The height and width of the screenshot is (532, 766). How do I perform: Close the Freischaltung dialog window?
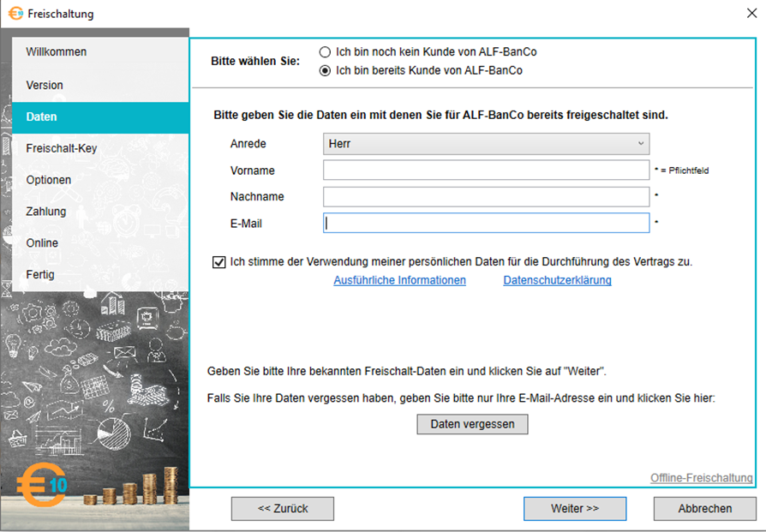[751, 13]
